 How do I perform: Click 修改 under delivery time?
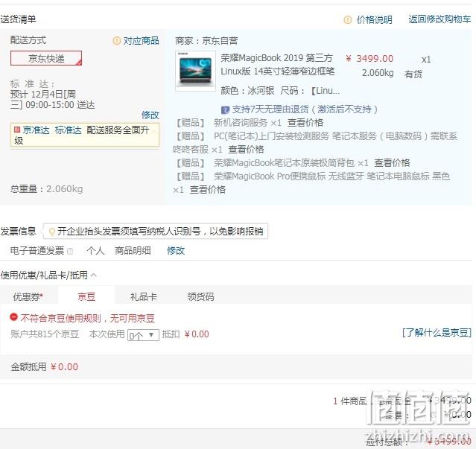pyautogui.click(x=150, y=115)
